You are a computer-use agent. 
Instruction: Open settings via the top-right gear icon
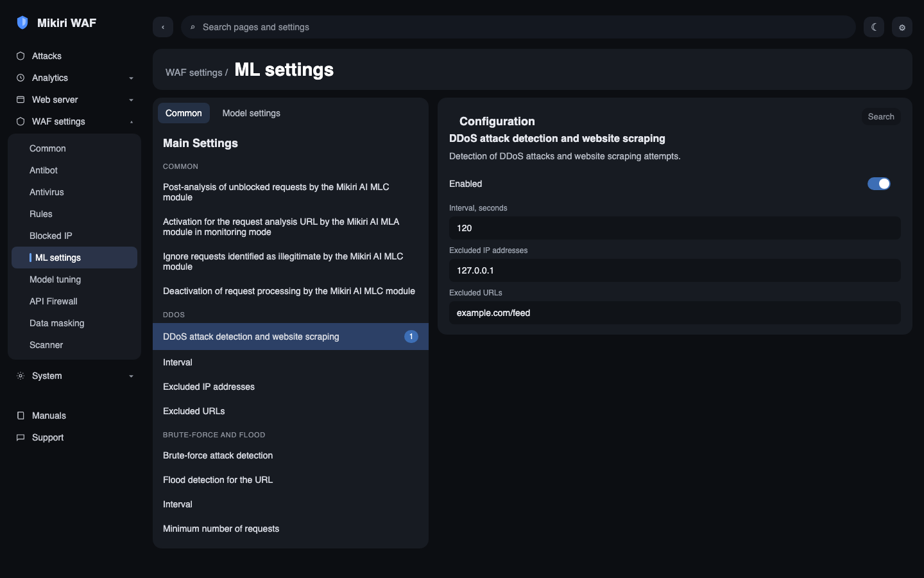(902, 27)
